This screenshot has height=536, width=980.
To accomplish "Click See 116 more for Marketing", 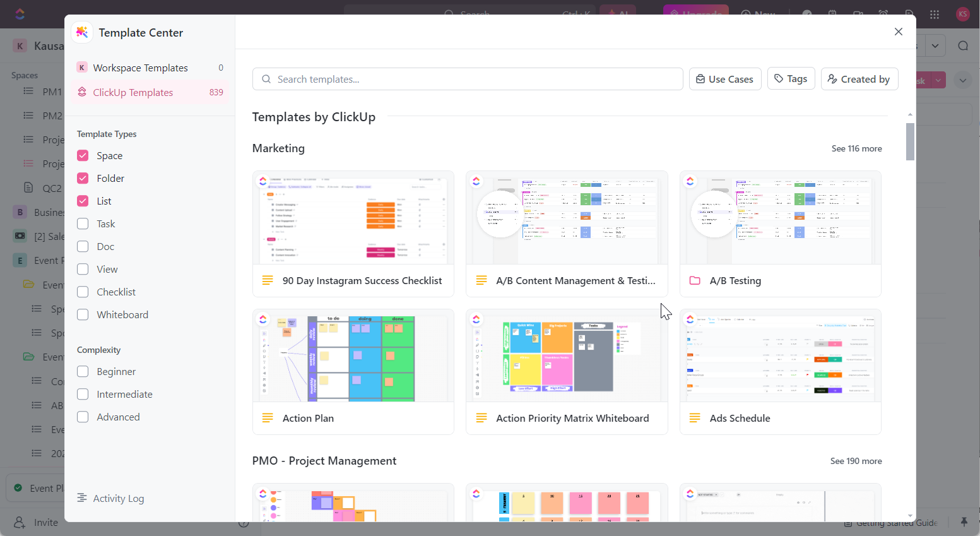I will click(856, 148).
